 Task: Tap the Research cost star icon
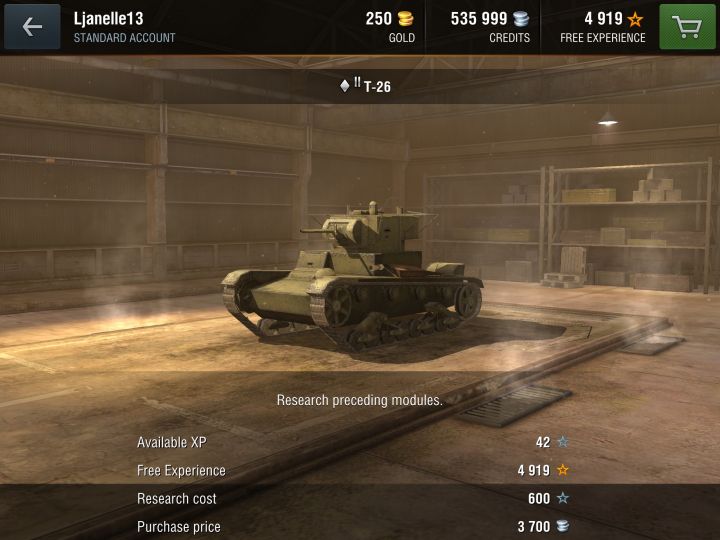[x=563, y=498]
